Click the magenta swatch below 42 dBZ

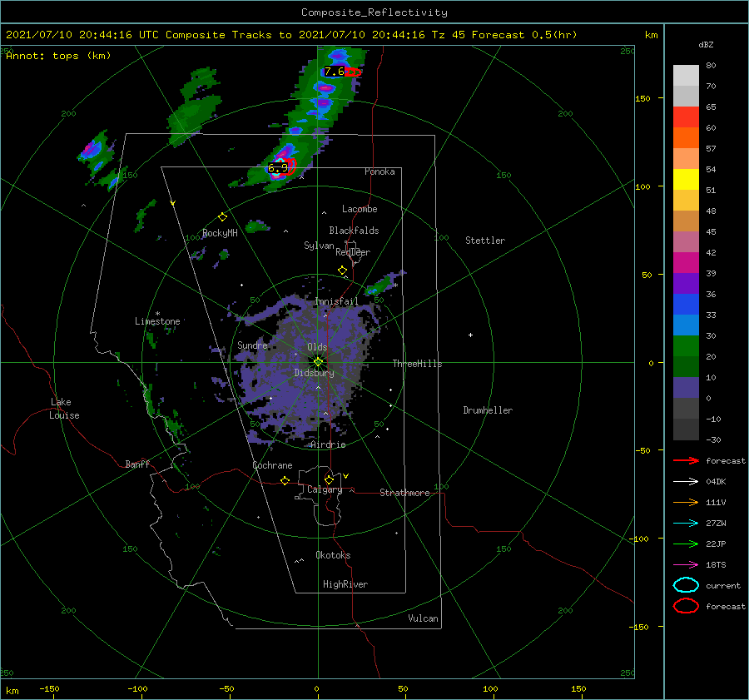pos(686,262)
